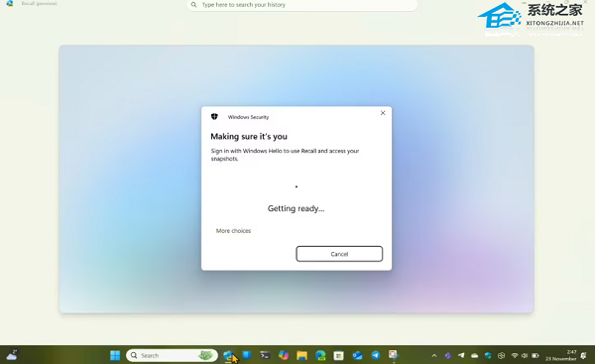The image size is (595, 364).
Task: Click the Windows Security tray icon
Action: coord(488,356)
